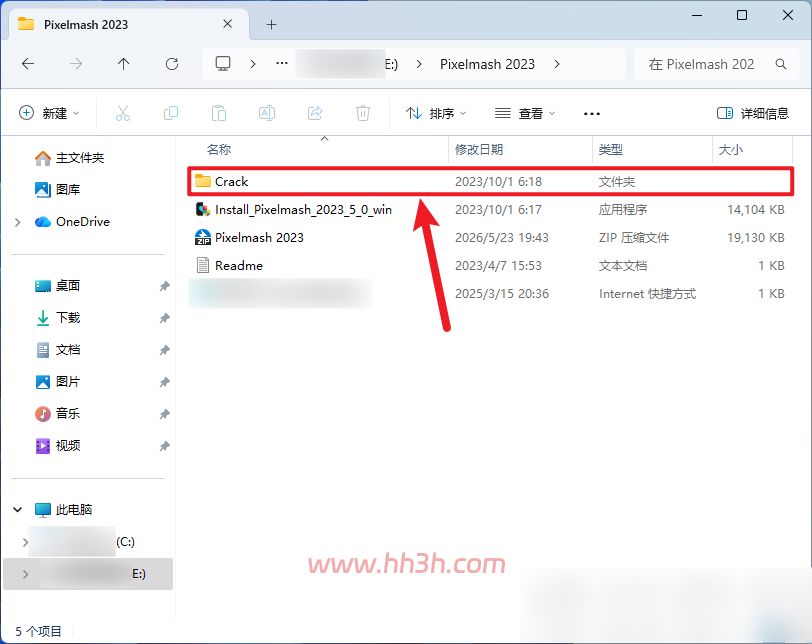Click the Readme document icon
The image size is (812, 644).
202,265
